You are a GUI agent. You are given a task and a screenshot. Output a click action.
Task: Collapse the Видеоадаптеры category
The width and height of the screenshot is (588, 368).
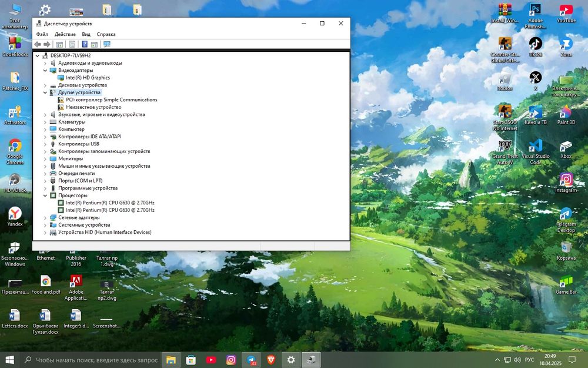point(45,70)
